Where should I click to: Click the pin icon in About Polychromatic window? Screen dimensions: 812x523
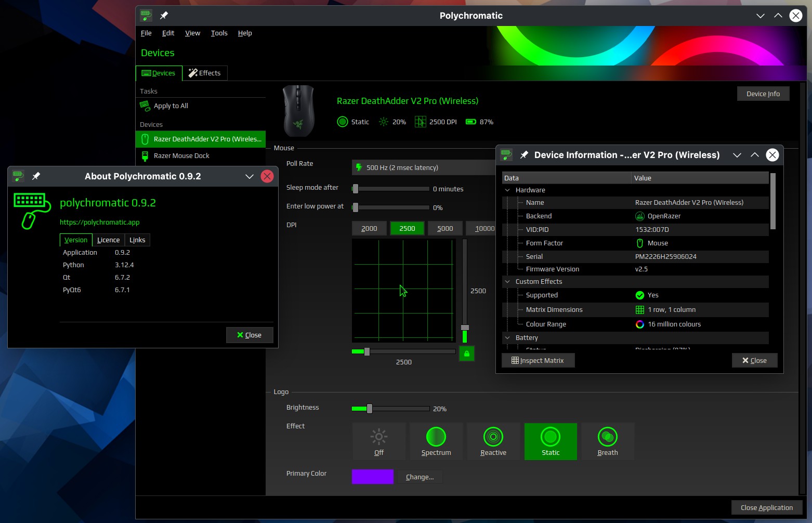click(x=36, y=176)
